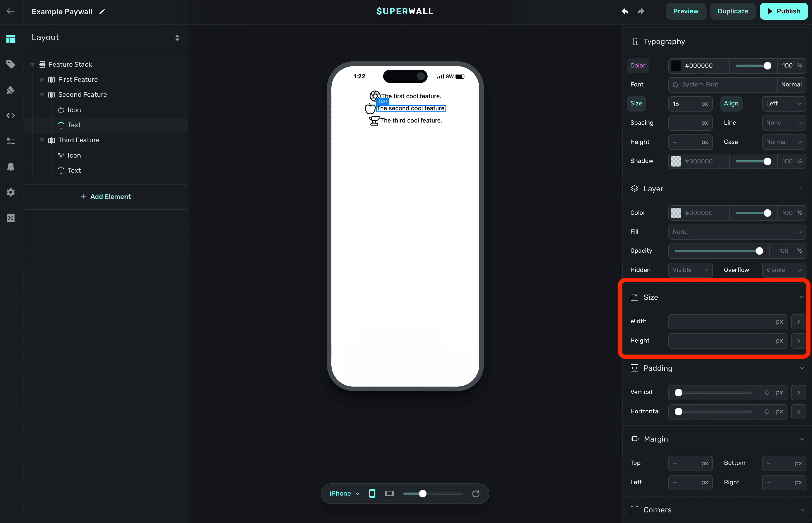Expand the First Feature tree item
The width and height of the screenshot is (812, 523).
(x=42, y=79)
